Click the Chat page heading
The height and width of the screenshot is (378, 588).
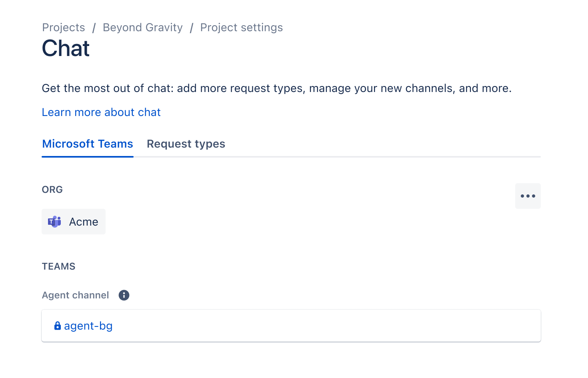point(66,48)
